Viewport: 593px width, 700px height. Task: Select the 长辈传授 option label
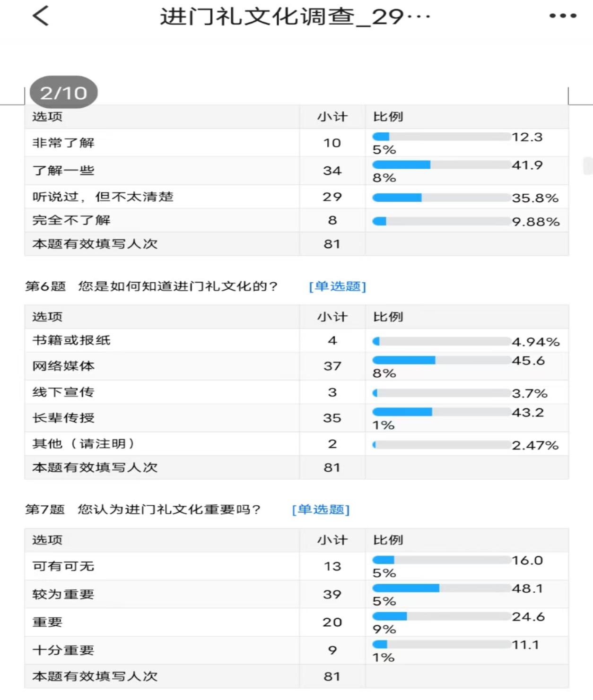click(63, 418)
